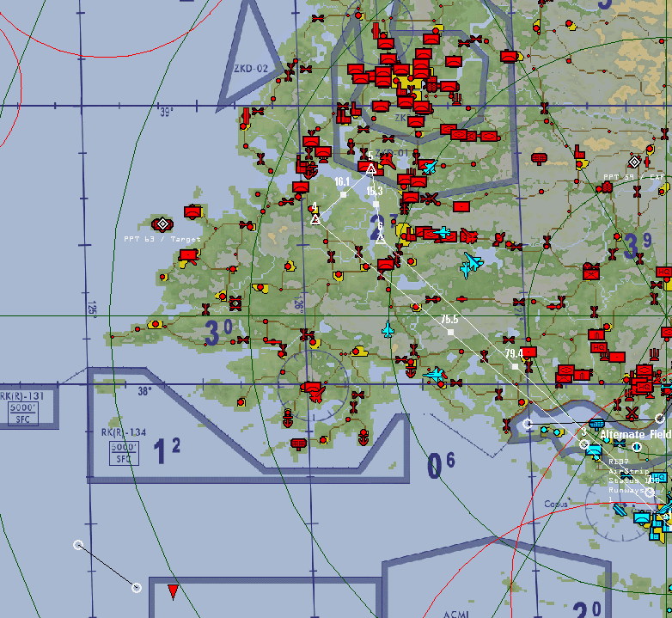Viewport: 672px width, 618px height.
Task: Select the lone cyan jet west of the 75.5 label
Action: click(x=388, y=329)
